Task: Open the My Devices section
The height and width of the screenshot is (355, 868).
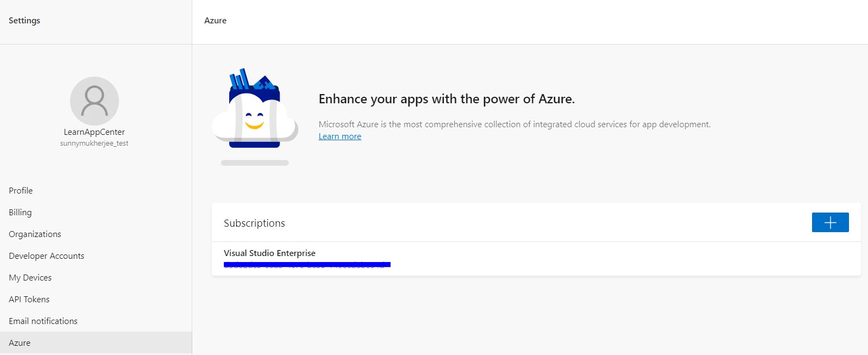Action: [x=30, y=277]
